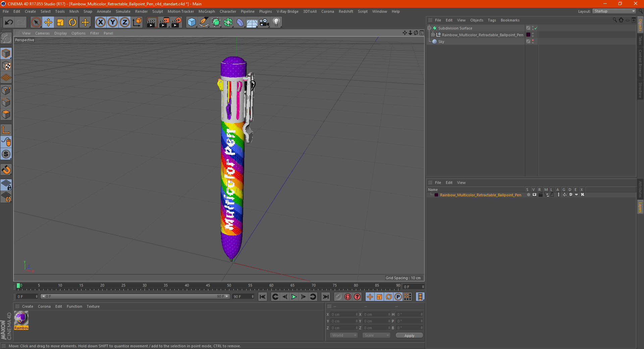The height and width of the screenshot is (349, 644).
Task: Activate the Scale tool icon
Action: (x=60, y=22)
